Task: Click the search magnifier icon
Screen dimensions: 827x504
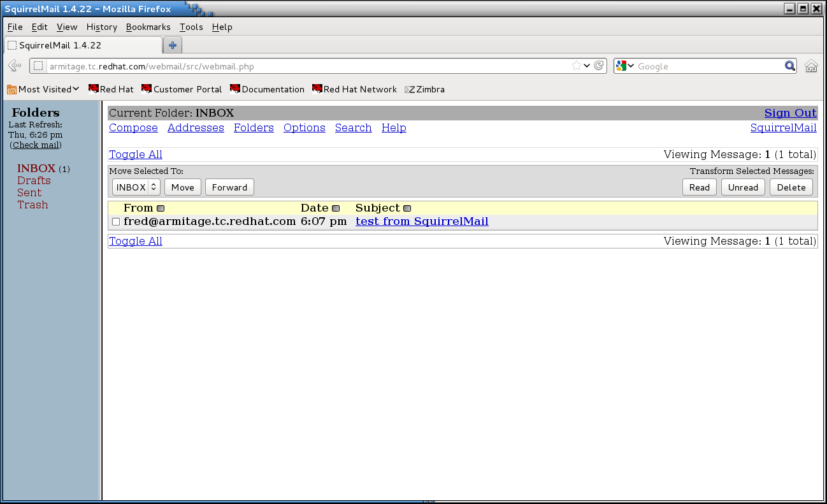Action: tap(790, 66)
